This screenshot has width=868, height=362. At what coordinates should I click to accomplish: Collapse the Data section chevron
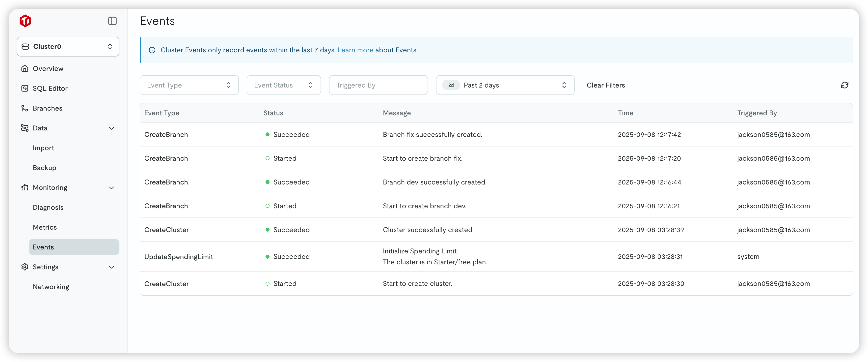111,128
